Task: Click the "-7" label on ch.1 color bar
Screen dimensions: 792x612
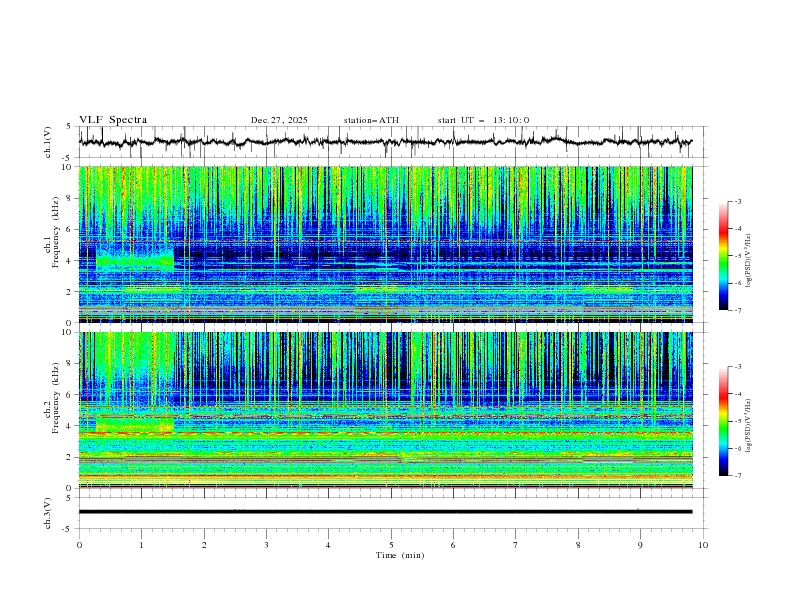Action: coord(737,311)
